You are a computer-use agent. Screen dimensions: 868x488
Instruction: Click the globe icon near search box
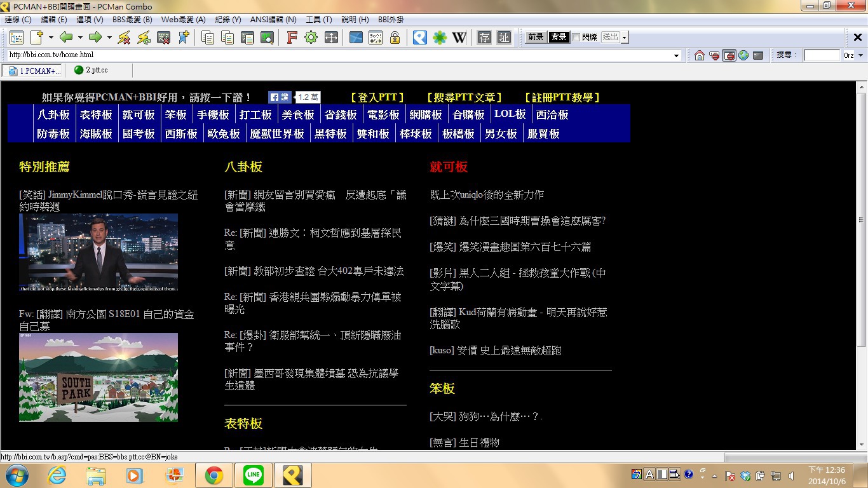pyautogui.click(x=743, y=55)
